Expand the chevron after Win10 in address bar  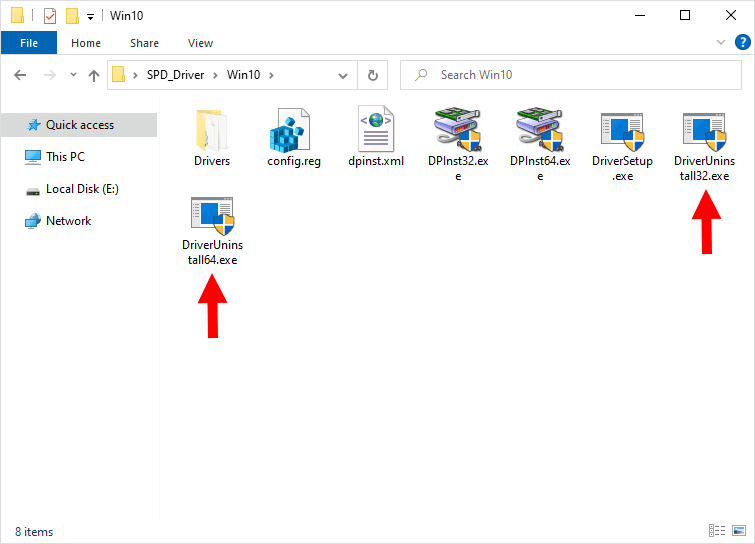point(272,75)
